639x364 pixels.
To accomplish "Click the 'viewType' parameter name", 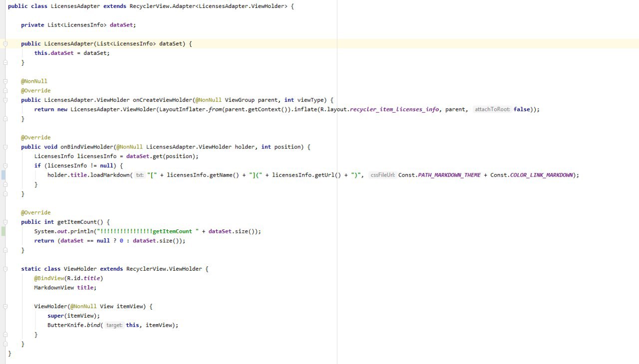I will point(311,100).
